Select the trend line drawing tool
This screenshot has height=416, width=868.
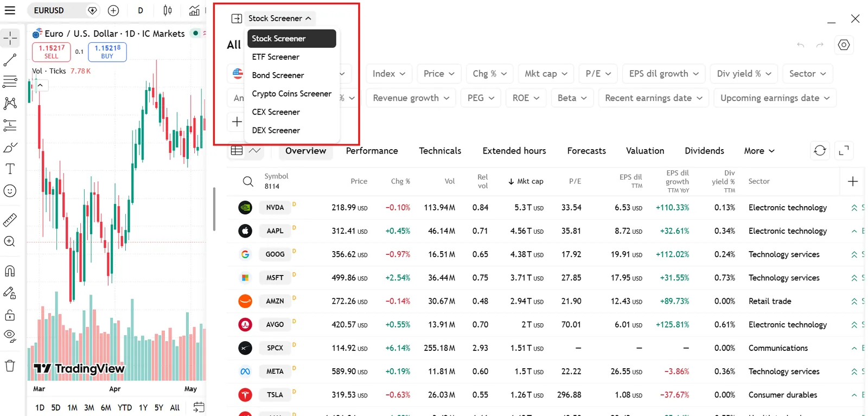10,60
